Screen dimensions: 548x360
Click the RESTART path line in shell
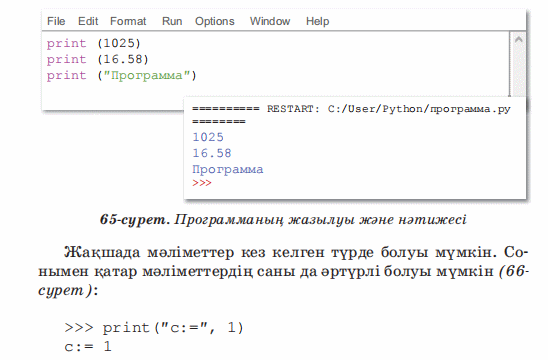click(x=351, y=109)
